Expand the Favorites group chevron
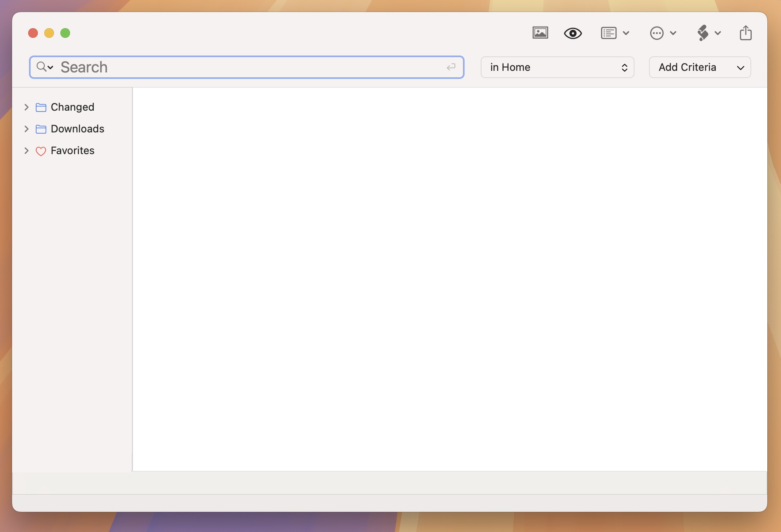Image resolution: width=781 pixels, height=532 pixels. coord(27,151)
